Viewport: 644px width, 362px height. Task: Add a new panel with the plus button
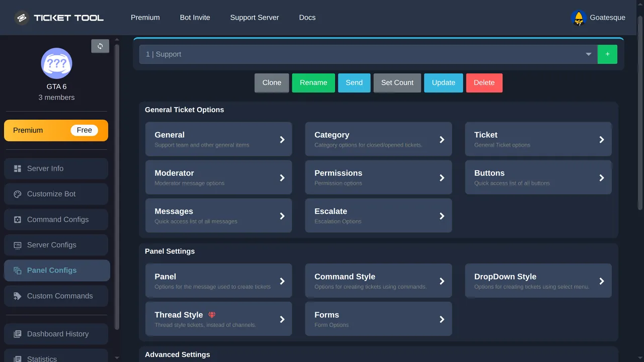607,54
